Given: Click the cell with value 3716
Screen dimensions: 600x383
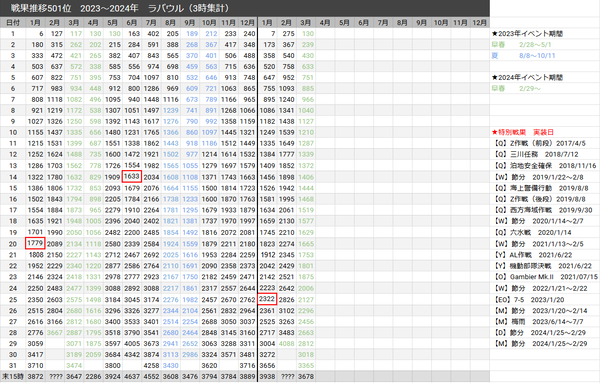Looking at the screenshot, I should point(247,365).
